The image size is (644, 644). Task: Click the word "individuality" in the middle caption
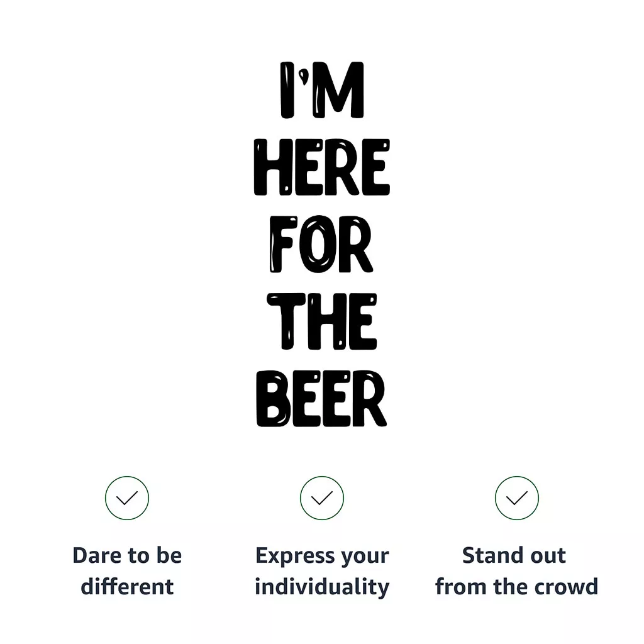[322, 587]
